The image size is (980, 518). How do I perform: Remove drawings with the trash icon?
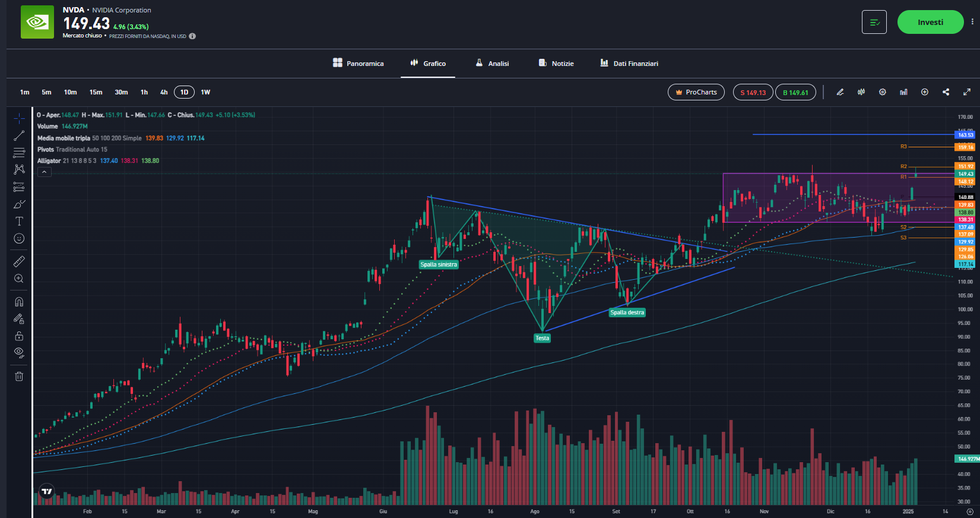pyautogui.click(x=19, y=376)
